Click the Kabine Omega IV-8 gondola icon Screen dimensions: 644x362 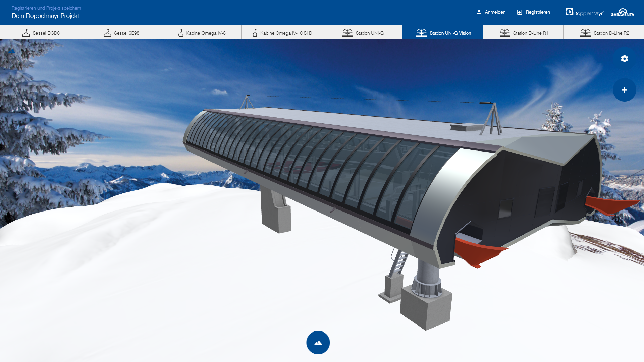[x=180, y=33]
